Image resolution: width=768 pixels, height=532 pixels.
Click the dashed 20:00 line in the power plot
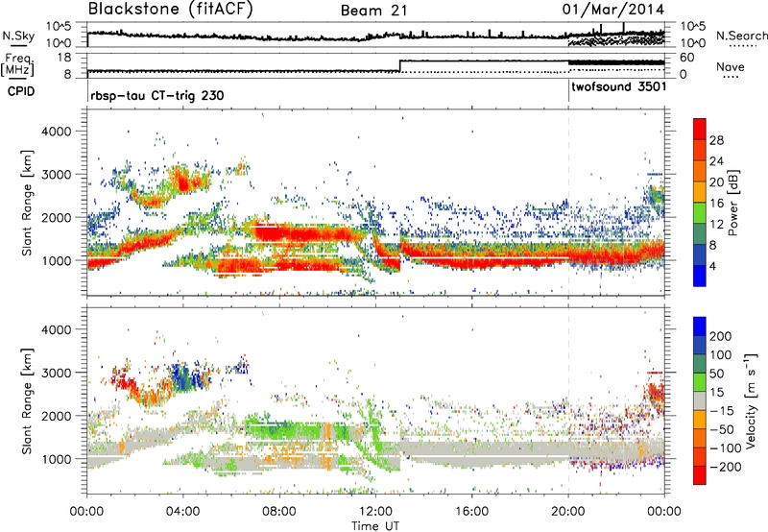point(568,203)
